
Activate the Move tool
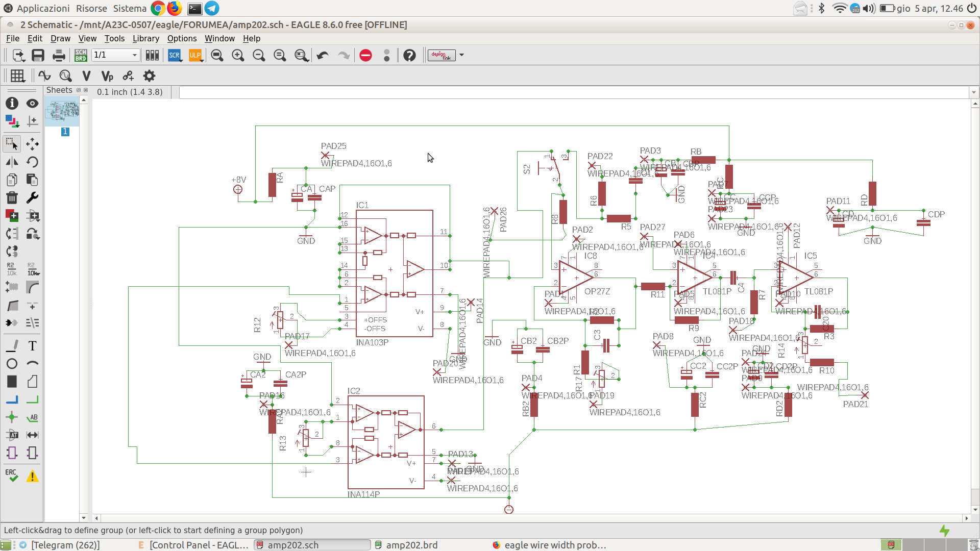click(x=32, y=144)
